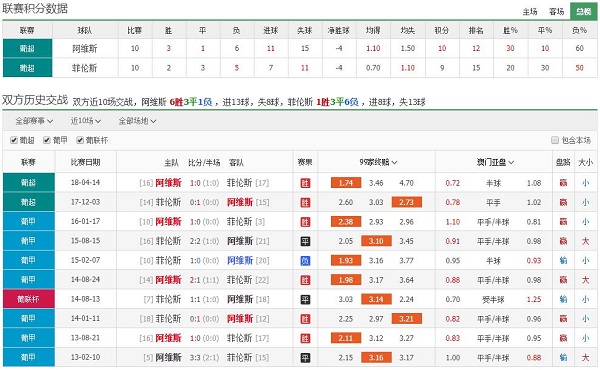Expand the 澳门亚盘 column dropdown
600x370 pixels.
[495, 163]
